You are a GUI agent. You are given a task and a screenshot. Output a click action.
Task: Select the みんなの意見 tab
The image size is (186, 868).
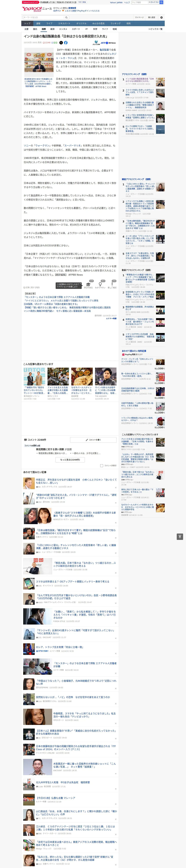[99, 24]
